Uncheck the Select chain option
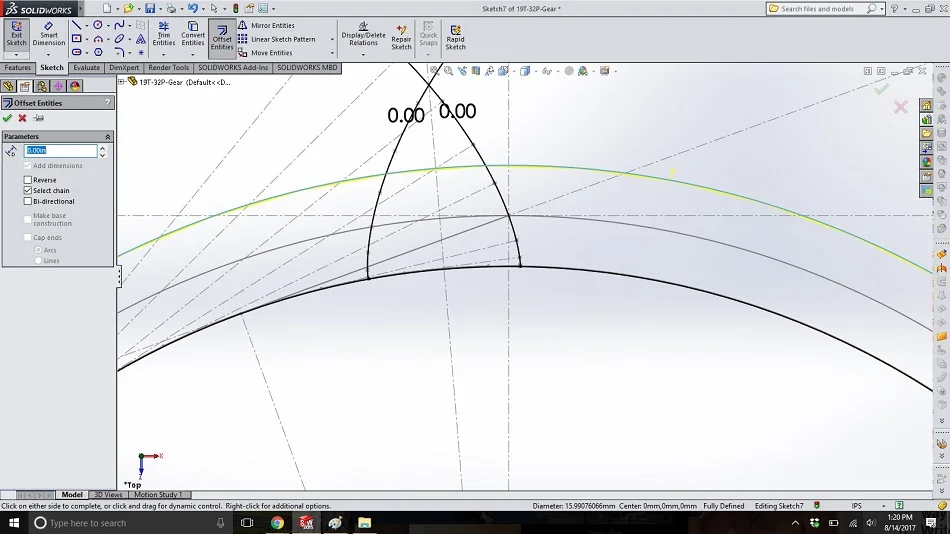This screenshot has height=534, width=950. pos(28,190)
